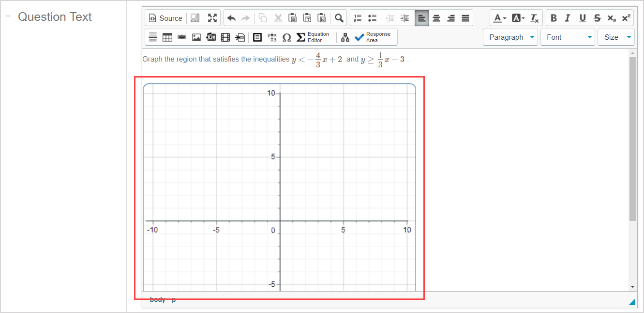This screenshot has width=644, height=313.
Task: Open the find and search tool
Action: pos(339,17)
